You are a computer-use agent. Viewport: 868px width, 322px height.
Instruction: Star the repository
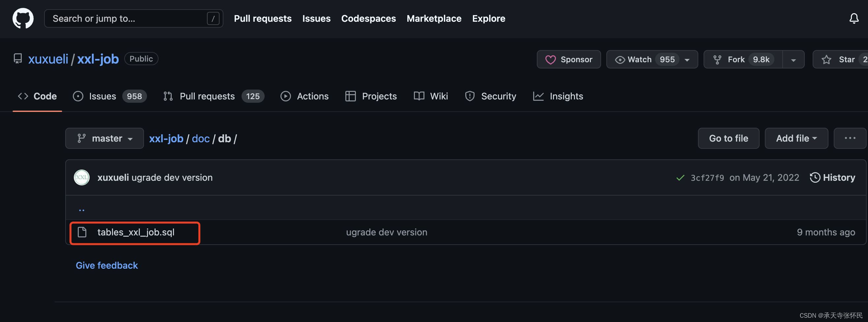click(840, 60)
